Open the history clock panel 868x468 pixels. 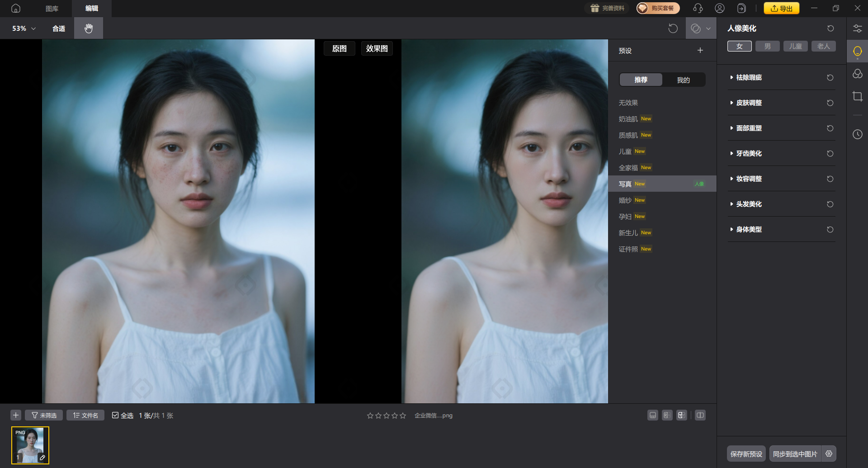pos(857,134)
